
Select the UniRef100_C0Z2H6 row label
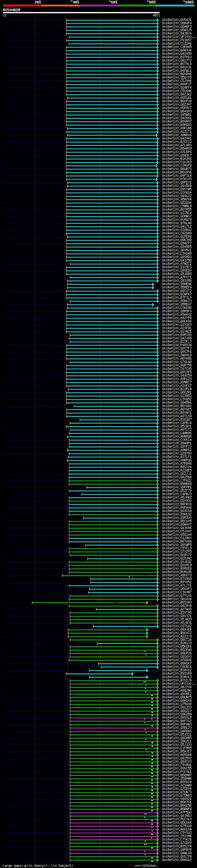pos(176,43)
